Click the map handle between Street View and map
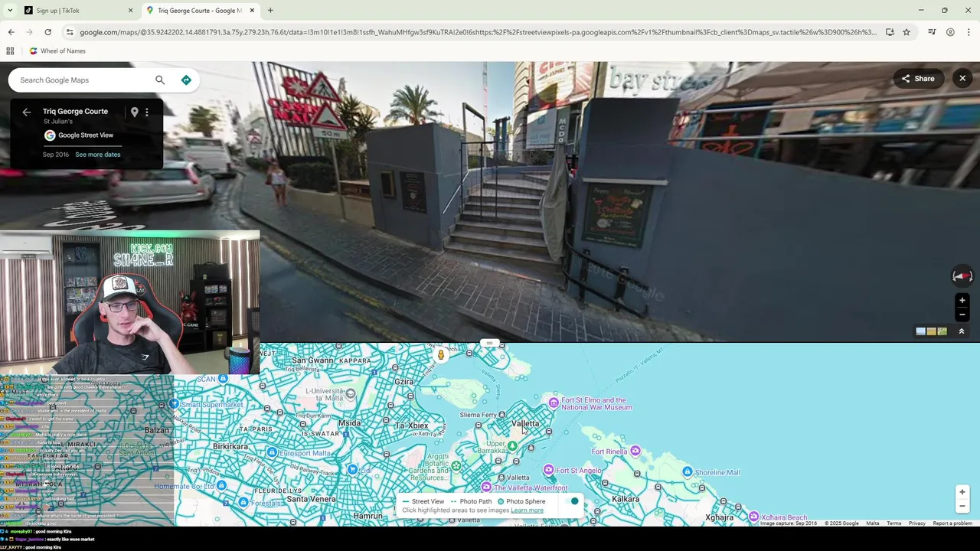The width and height of the screenshot is (980, 551). coord(490,343)
